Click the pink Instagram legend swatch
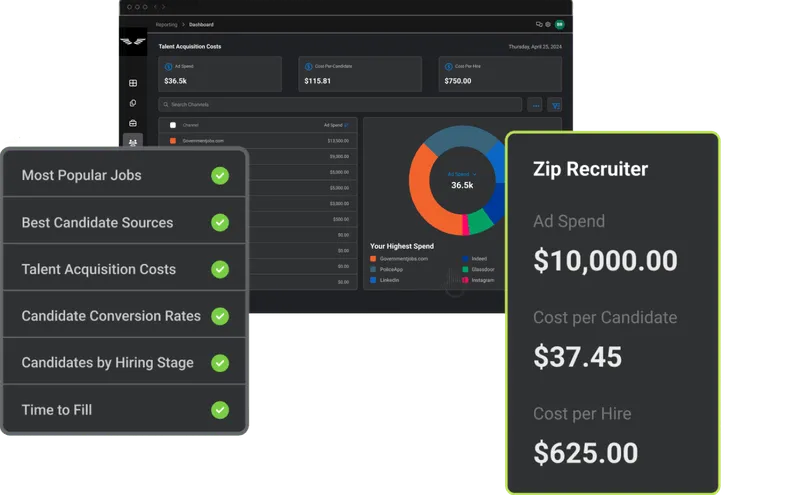The image size is (800, 495). [465, 280]
